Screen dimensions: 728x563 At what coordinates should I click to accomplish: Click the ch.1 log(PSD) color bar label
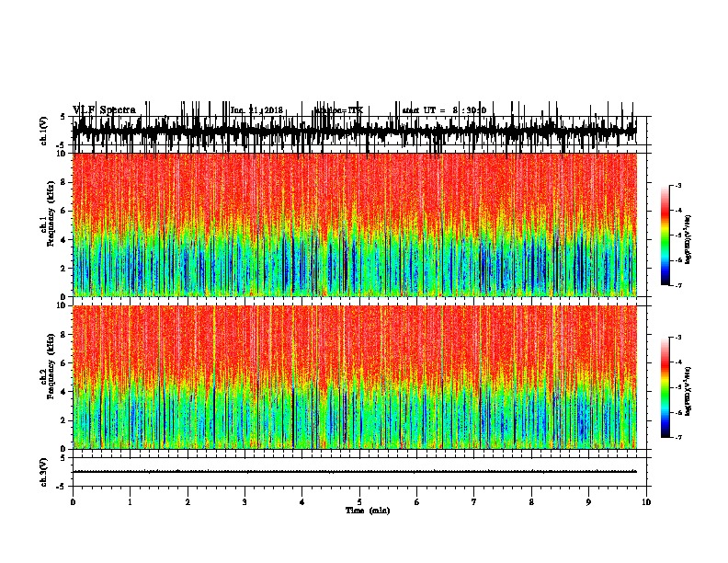pyautogui.click(x=688, y=240)
